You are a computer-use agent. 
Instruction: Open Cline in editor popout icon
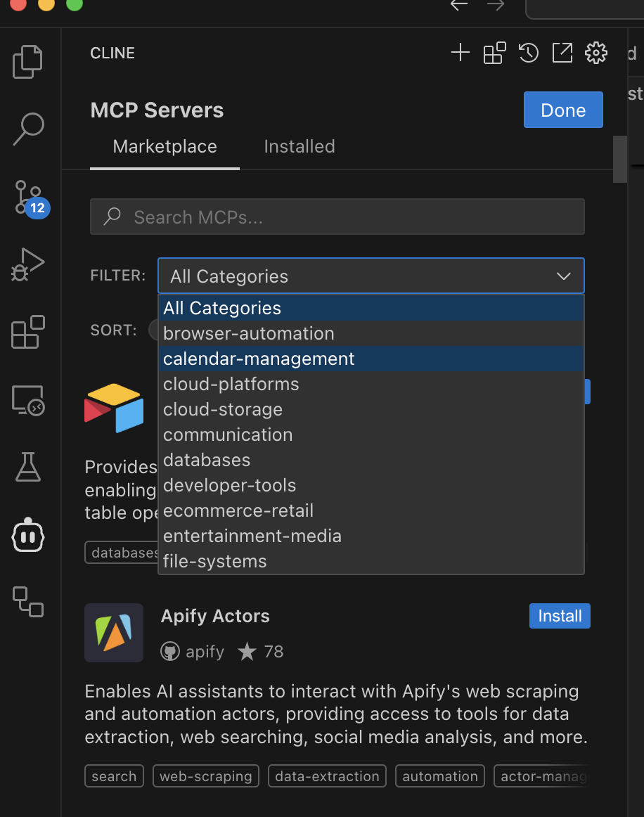click(562, 53)
